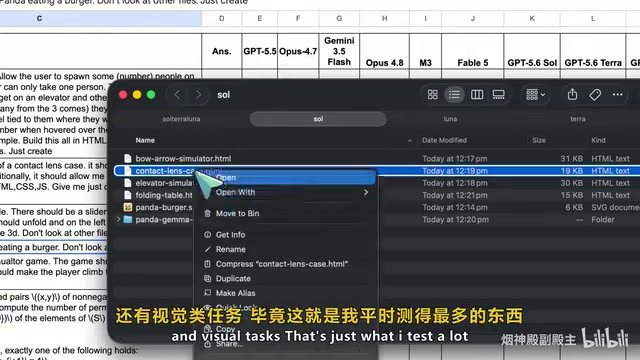
Task: Select spreadsheet column K header
Action: tap(532, 18)
